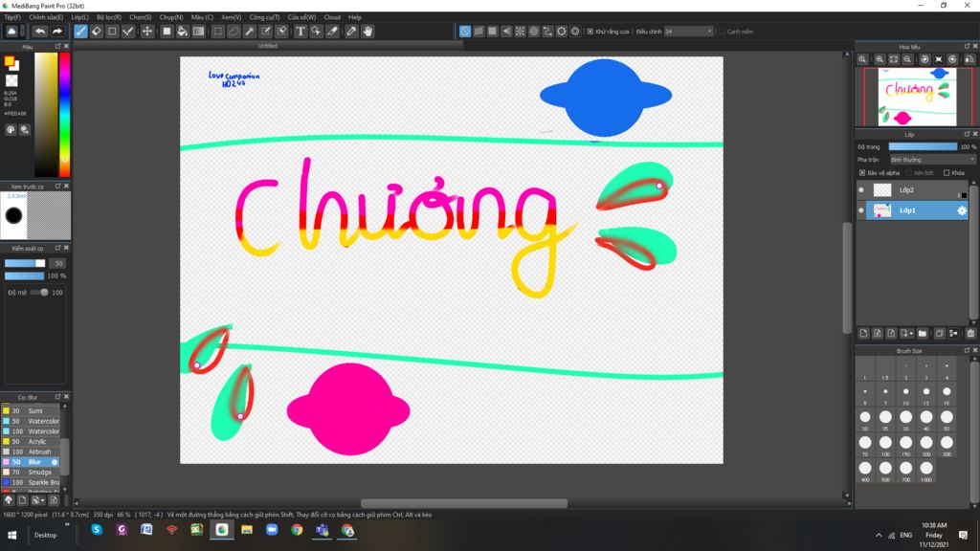Create new layer with page icon

[x=864, y=334]
